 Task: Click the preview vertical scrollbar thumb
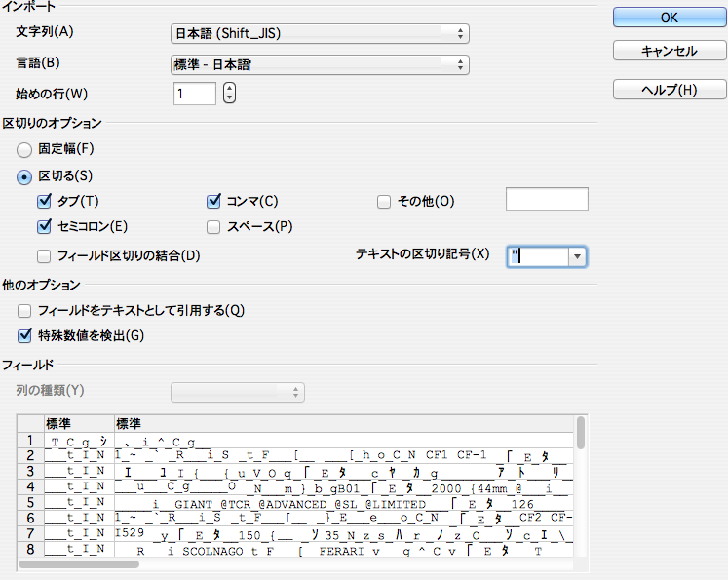click(581, 433)
